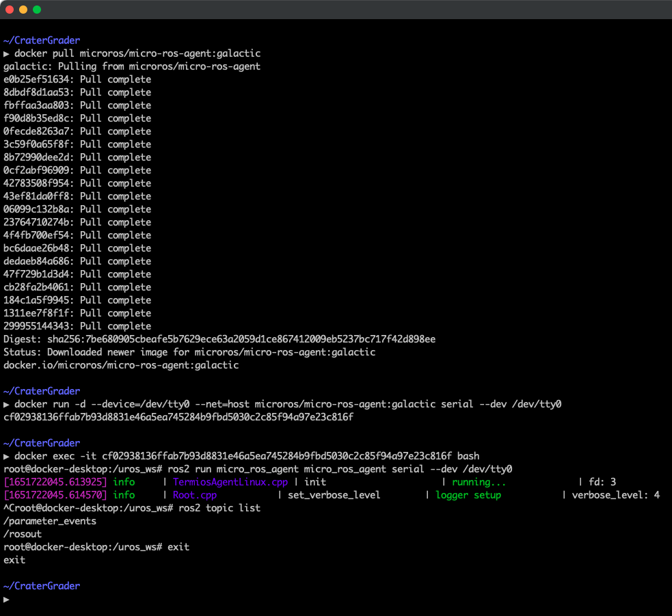This screenshot has height=616, width=672.
Task: Click the empty prompt arrow at the bottom
Action: click(x=5, y=598)
